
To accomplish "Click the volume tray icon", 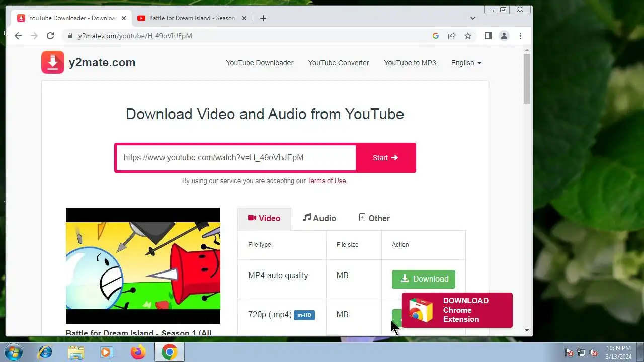I will (593, 352).
